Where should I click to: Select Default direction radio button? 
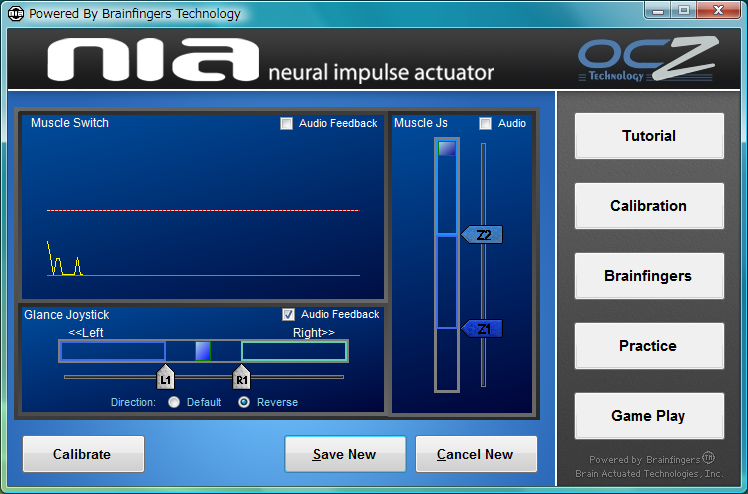[174, 402]
